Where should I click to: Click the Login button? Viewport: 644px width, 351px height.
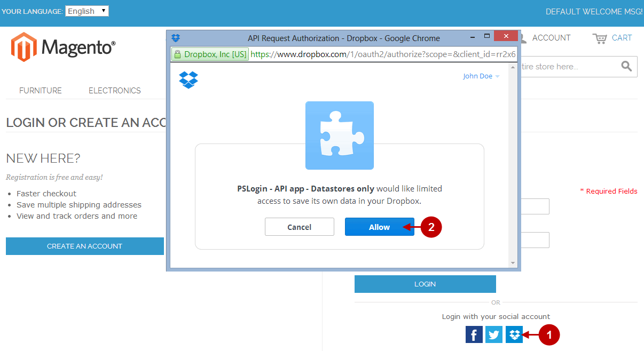click(425, 284)
